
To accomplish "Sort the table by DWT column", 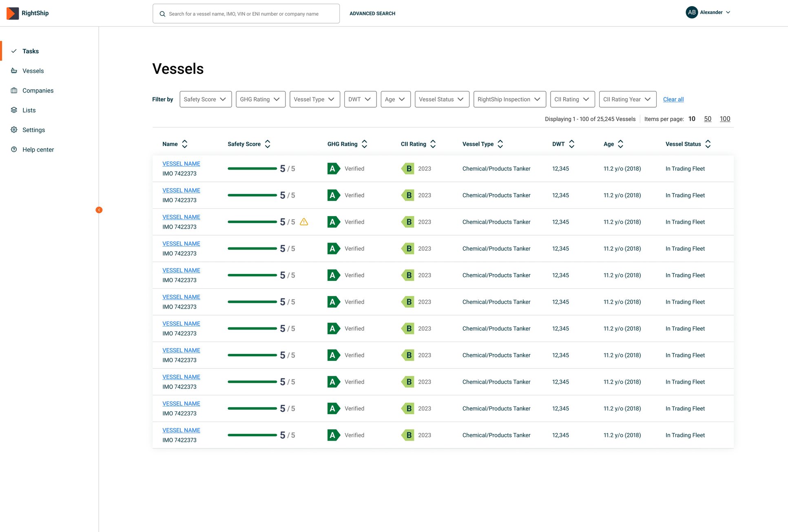I will pyautogui.click(x=572, y=143).
